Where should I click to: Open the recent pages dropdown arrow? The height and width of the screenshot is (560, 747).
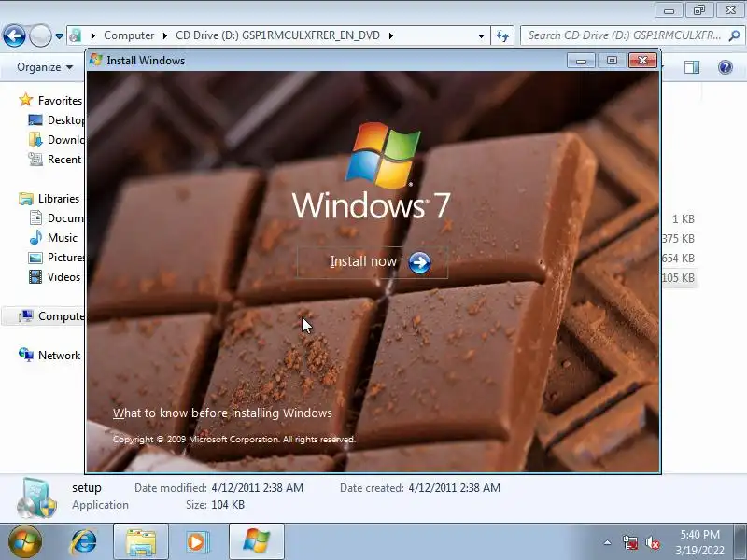59,36
